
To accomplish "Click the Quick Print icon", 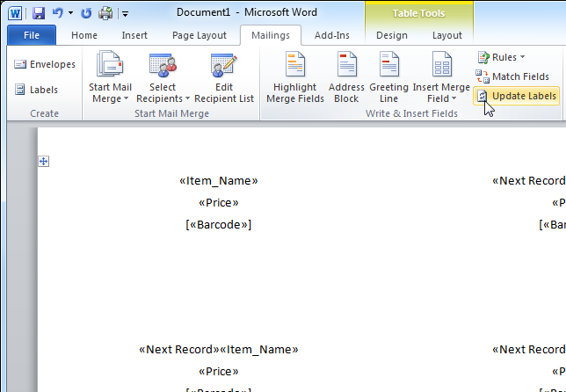I will coord(105,13).
